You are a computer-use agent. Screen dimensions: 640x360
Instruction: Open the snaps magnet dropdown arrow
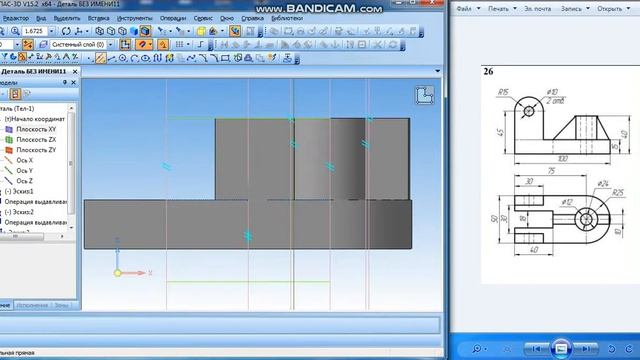point(151,44)
